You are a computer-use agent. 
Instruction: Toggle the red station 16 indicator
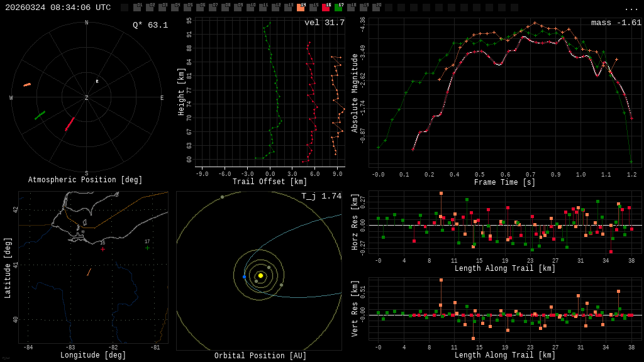click(326, 8)
